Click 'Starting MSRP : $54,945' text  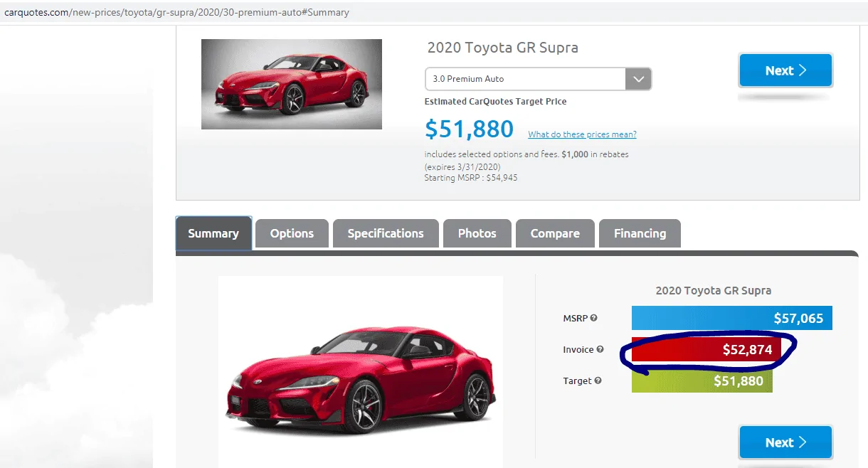(x=471, y=177)
